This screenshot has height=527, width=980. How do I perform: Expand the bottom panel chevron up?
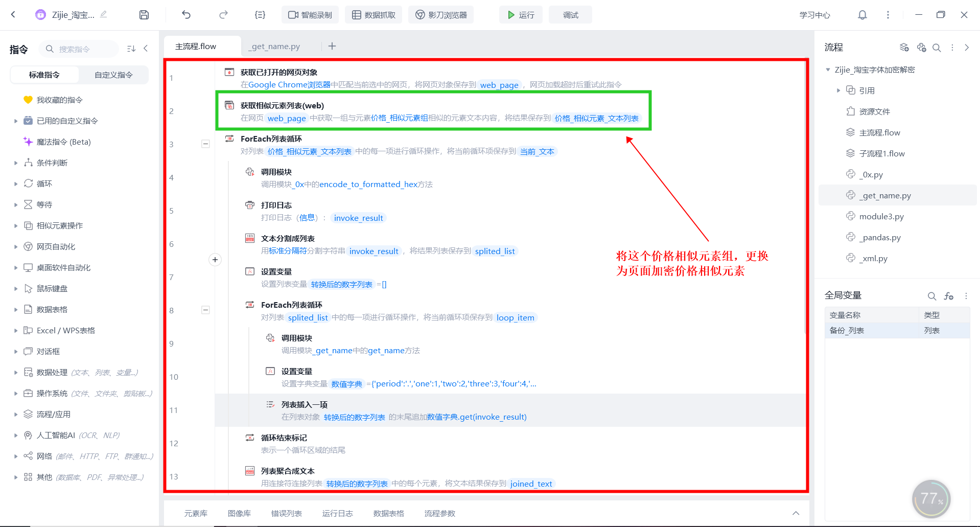[796, 513]
